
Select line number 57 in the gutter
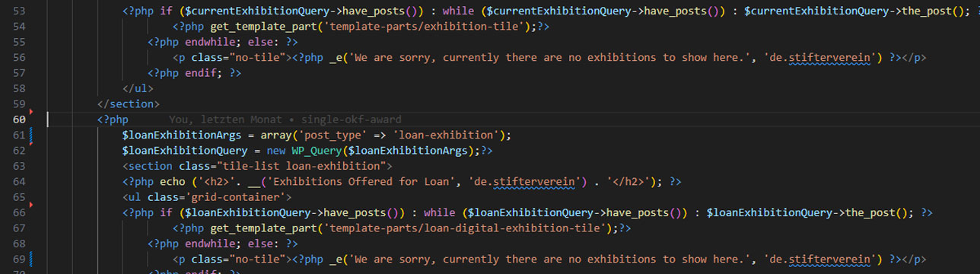tap(20, 73)
